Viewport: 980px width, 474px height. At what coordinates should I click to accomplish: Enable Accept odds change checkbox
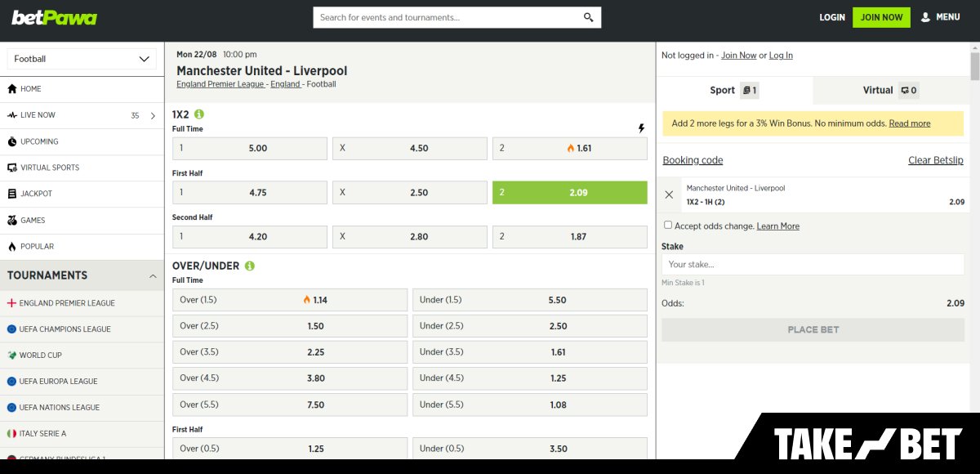668,225
